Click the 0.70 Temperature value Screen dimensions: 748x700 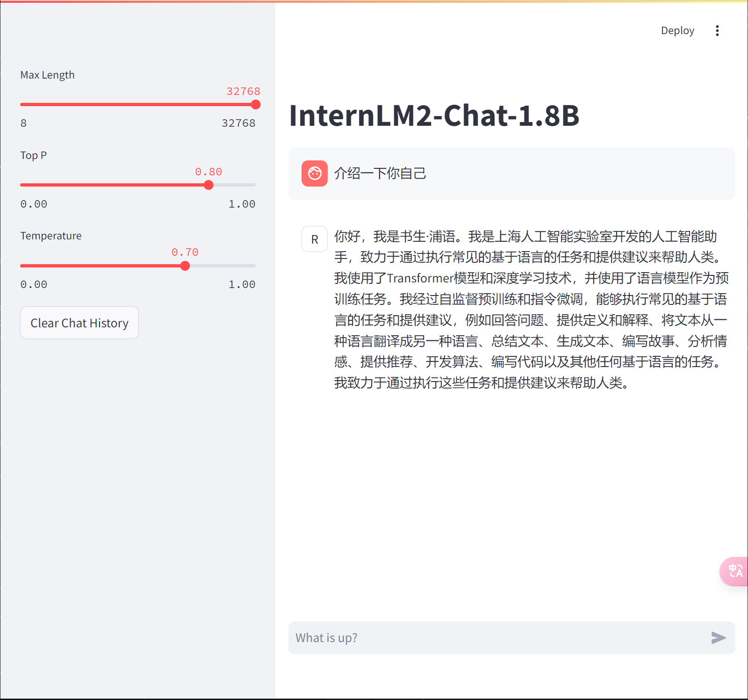[185, 253]
